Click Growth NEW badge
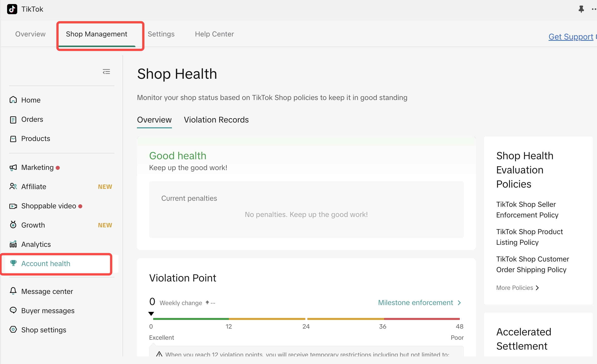Screen dimensions: 597x364 (105, 225)
